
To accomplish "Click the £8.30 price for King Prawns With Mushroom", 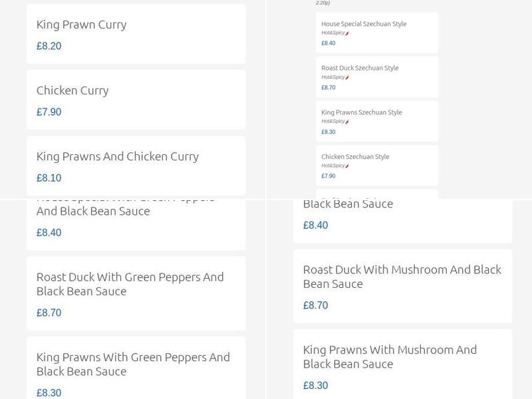I will pos(314,385).
